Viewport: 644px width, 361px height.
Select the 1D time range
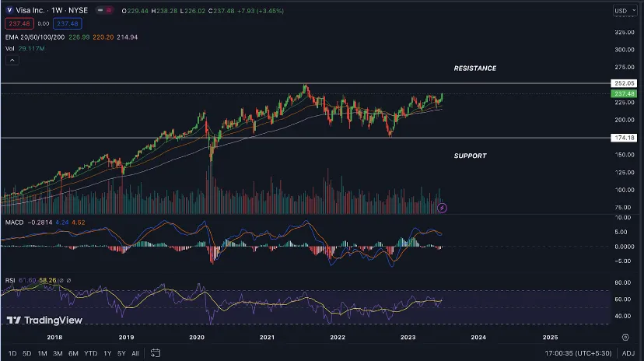click(12, 353)
